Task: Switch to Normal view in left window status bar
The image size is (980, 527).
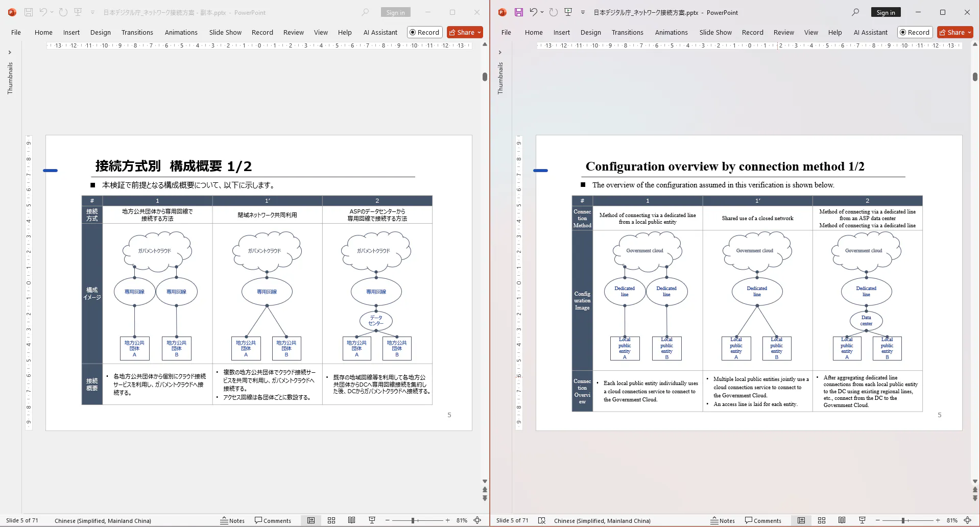Action: [x=311, y=520]
